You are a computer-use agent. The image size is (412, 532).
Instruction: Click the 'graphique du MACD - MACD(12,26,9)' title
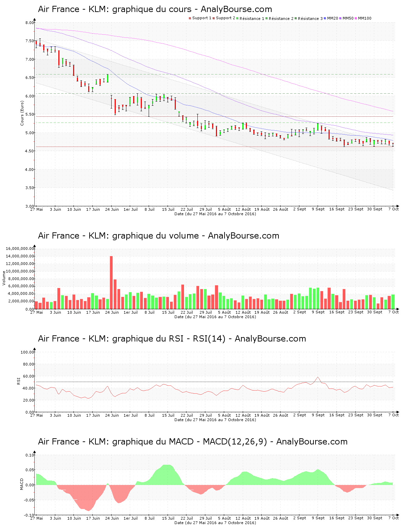pos(193,442)
